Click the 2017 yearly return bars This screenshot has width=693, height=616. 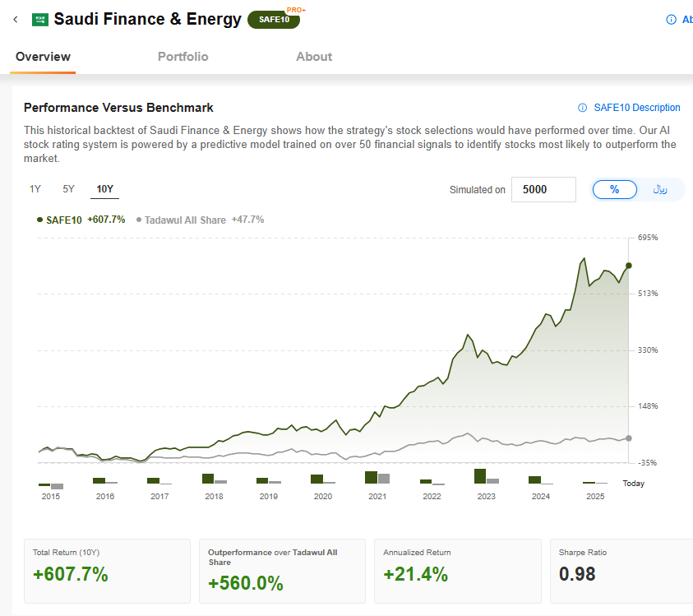click(x=159, y=481)
